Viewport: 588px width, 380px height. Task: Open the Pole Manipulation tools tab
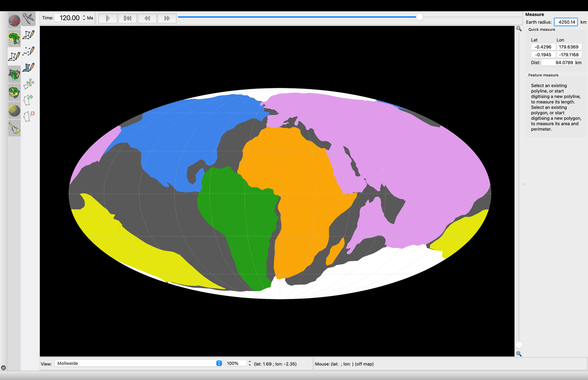(14, 92)
